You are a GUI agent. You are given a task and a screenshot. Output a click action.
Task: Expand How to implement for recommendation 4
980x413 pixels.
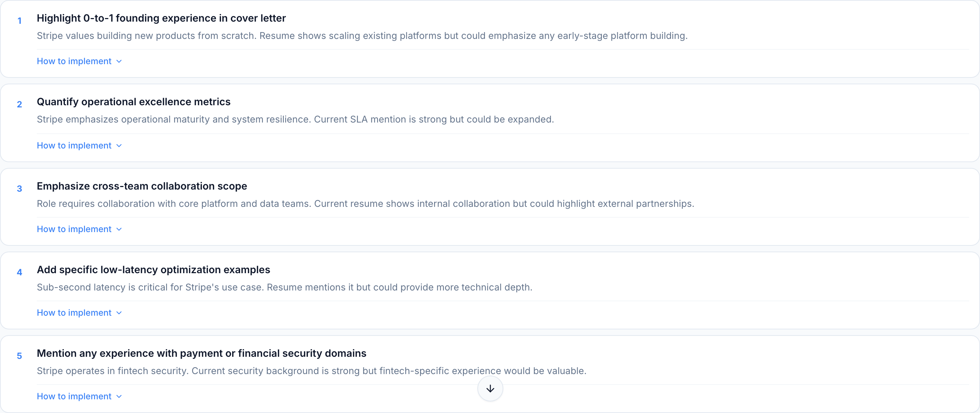74,312
